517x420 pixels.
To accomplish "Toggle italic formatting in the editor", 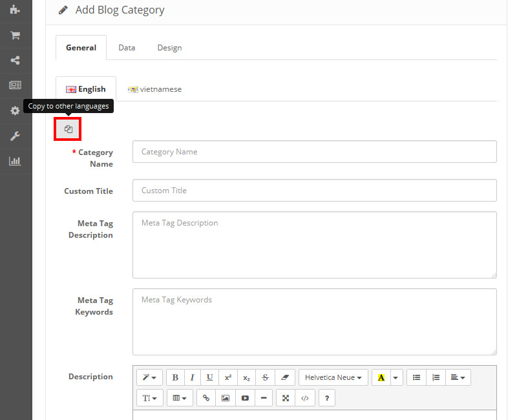I will [x=192, y=377].
